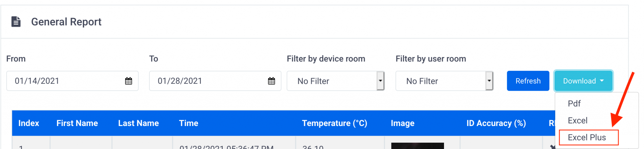Toggle the Download dropdown button

(x=583, y=81)
